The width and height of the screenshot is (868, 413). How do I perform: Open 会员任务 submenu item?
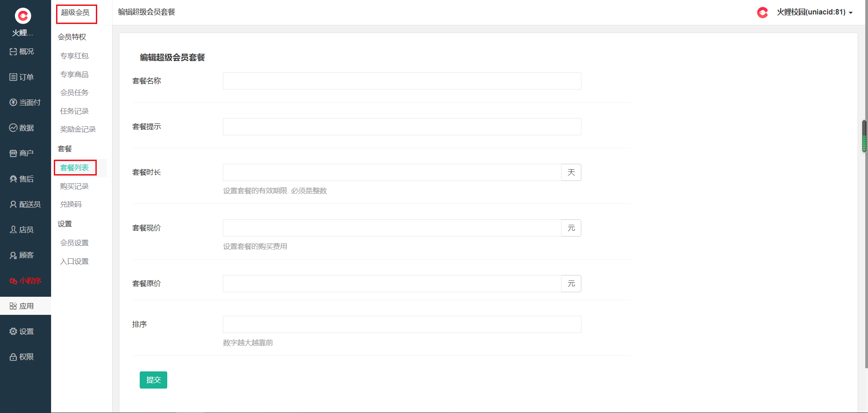(75, 92)
